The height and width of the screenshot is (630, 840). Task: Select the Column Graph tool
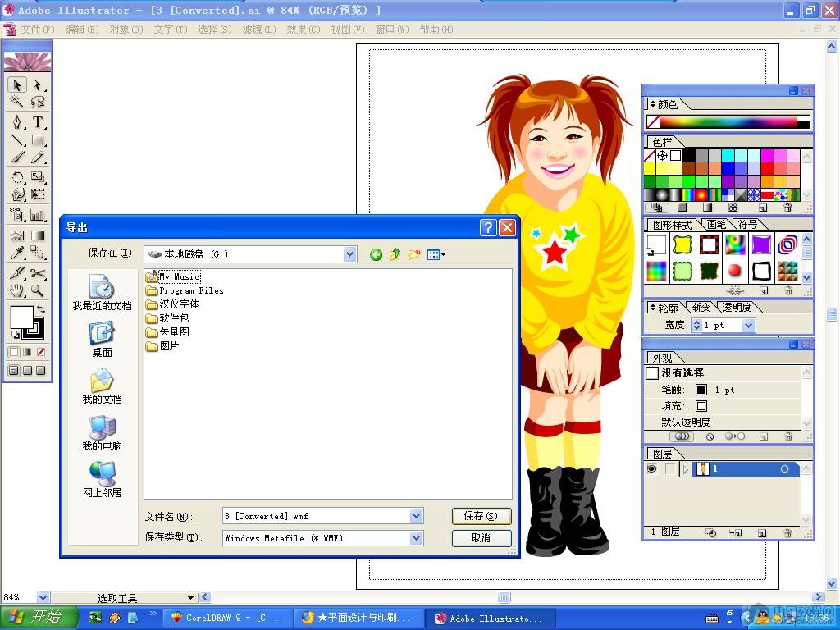[37, 215]
